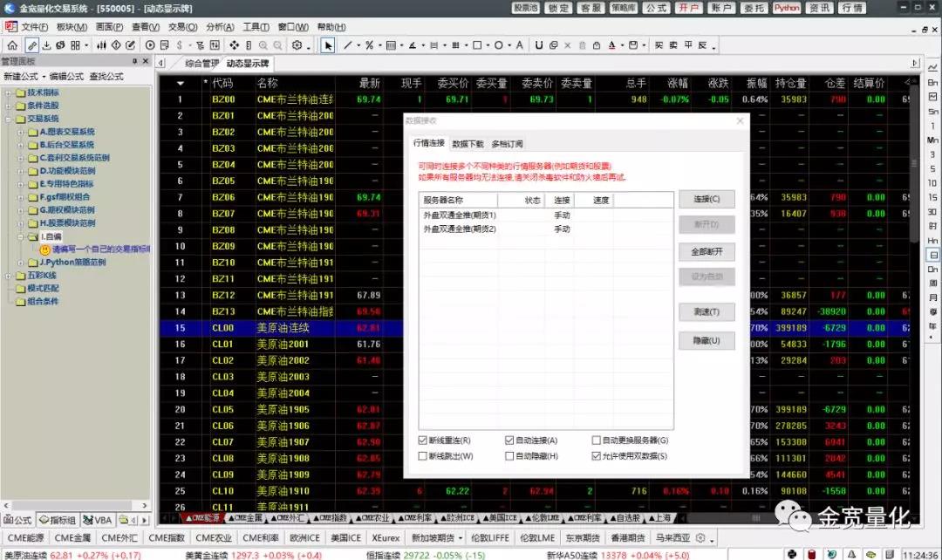The image size is (942, 560).
Task: Open the rectangle tool dropdown arrow
Action: pyautogui.click(x=488, y=45)
